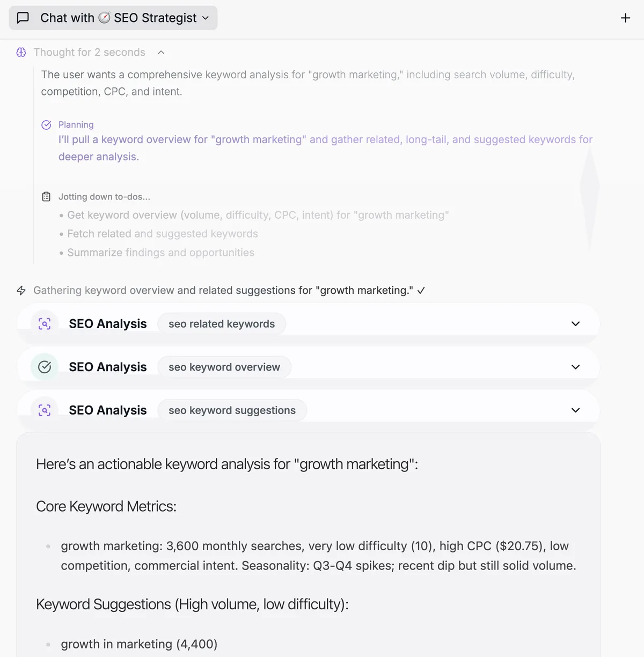Click the Planning checkmark circle icon
Image resolution: width=644 pixels, height=657 pixels.
coord(47,125)
